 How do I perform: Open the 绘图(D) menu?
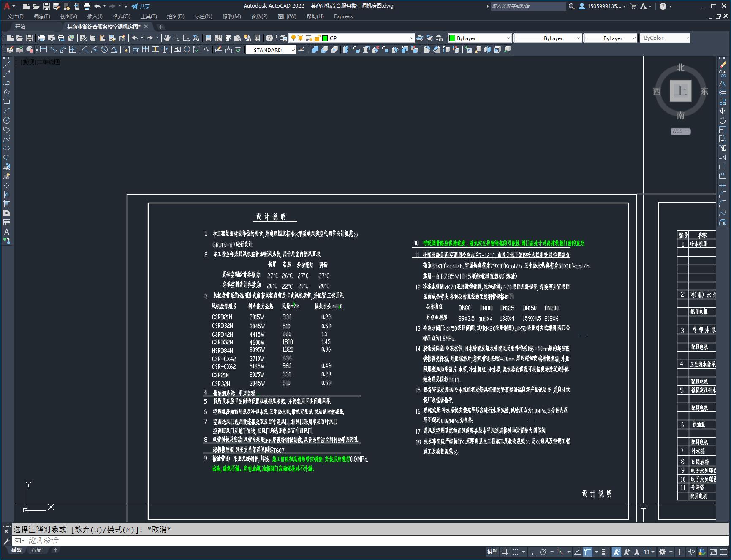[x=176, y=16]
